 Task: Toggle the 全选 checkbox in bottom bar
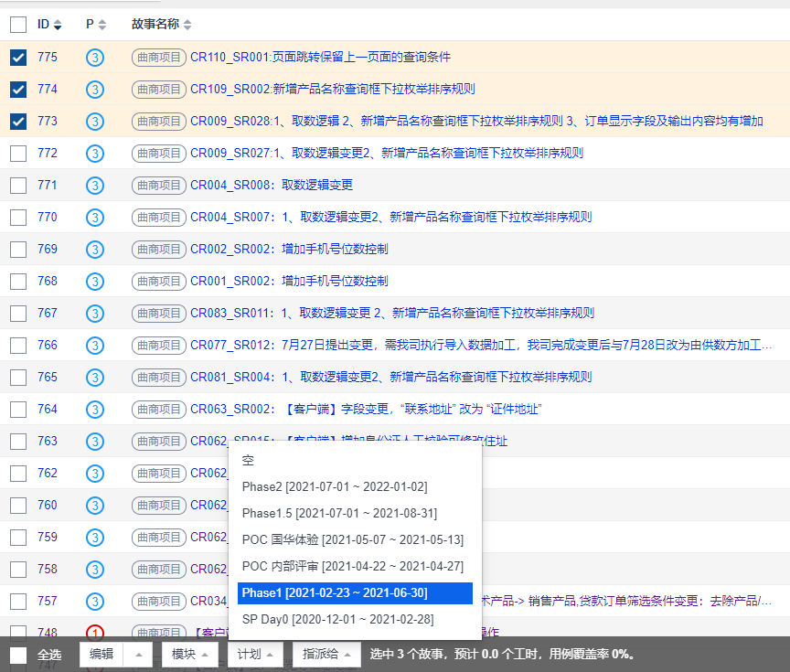pos(18,655)
